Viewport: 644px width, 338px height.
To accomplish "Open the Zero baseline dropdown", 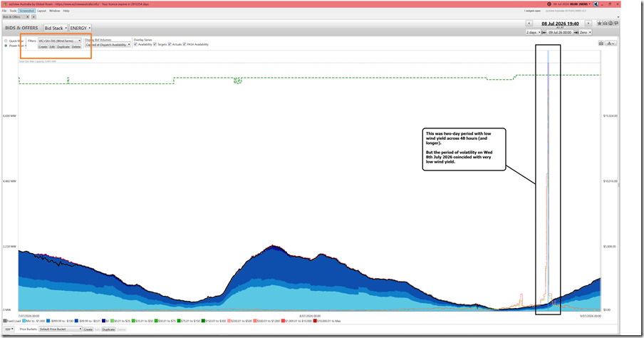I will click(586, 32).
